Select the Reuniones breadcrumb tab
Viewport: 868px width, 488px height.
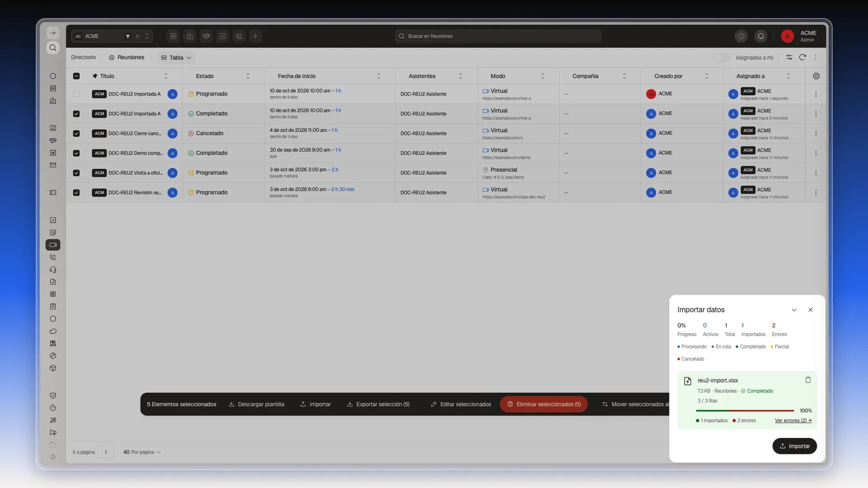[126, 57]
